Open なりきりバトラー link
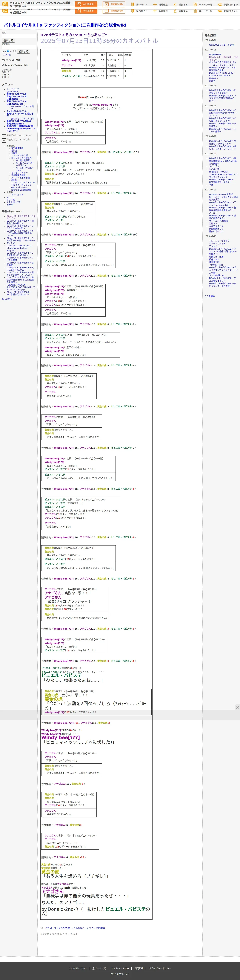 point(19,173)
